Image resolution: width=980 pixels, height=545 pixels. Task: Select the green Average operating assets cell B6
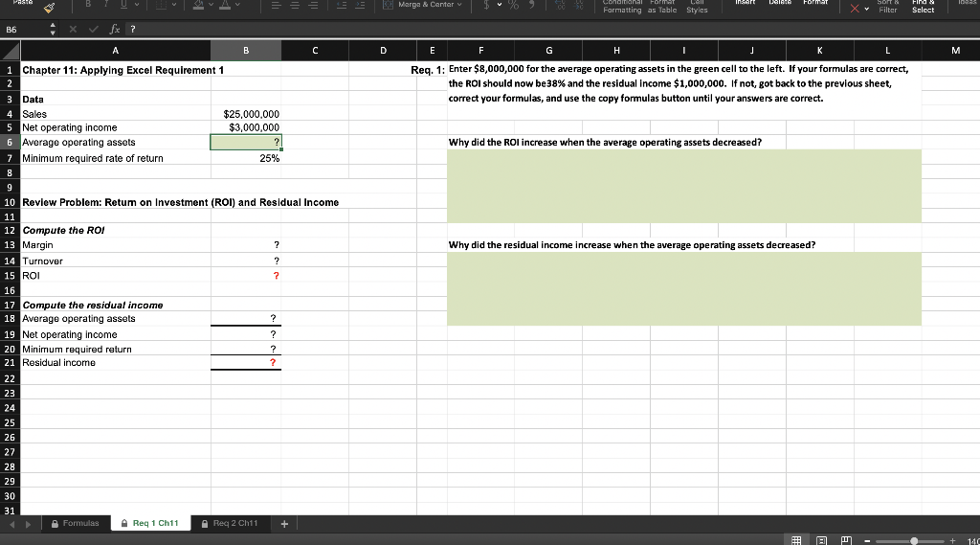coord(246,142)
